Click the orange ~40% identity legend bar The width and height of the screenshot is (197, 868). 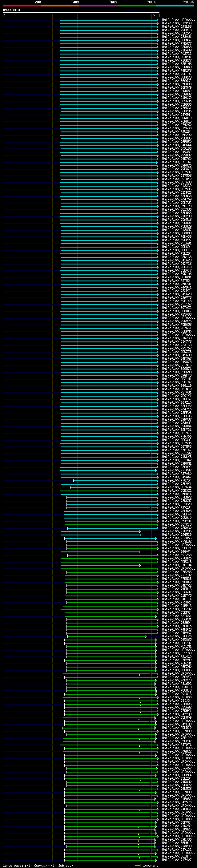[60, 6]
